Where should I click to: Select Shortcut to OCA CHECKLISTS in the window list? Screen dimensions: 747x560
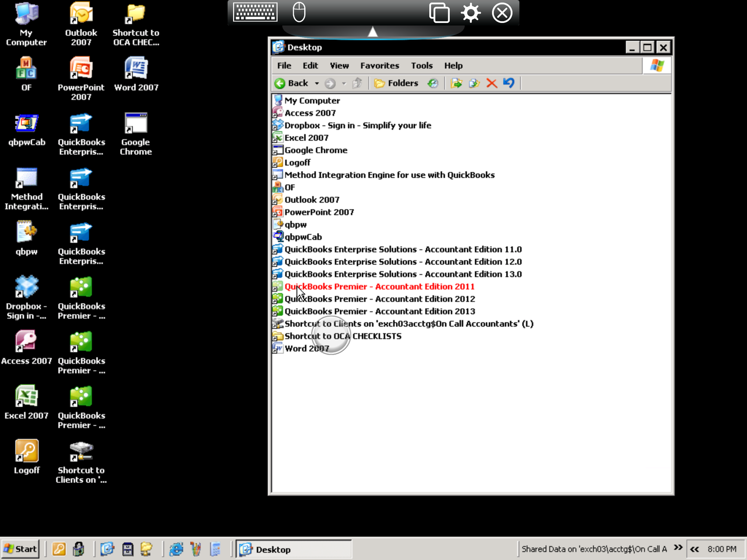tap(337, 336)
